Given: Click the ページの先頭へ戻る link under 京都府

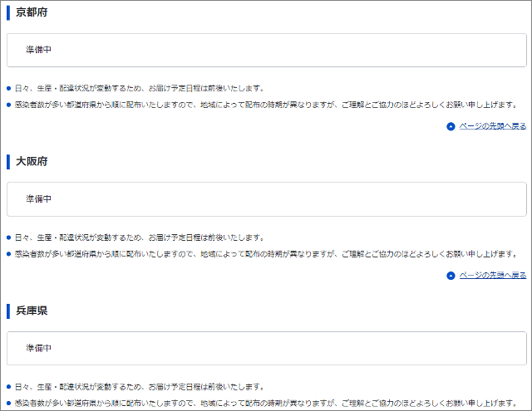Looking at the screenshot, I should (x=492, y=126).
